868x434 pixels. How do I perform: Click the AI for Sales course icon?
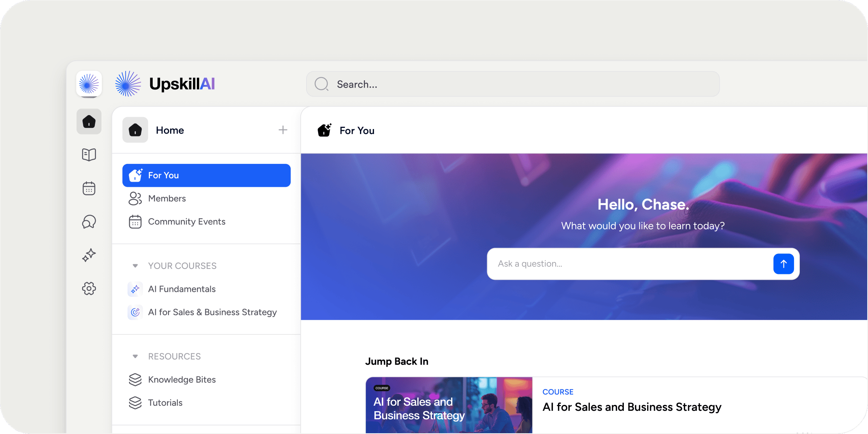pos(135,312)
